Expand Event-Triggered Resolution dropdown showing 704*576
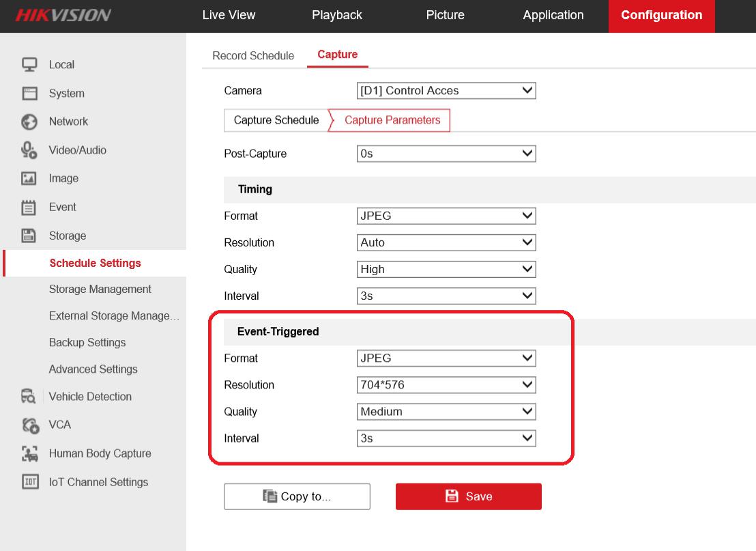Screen dimensions: 756x551 [446, 385]
